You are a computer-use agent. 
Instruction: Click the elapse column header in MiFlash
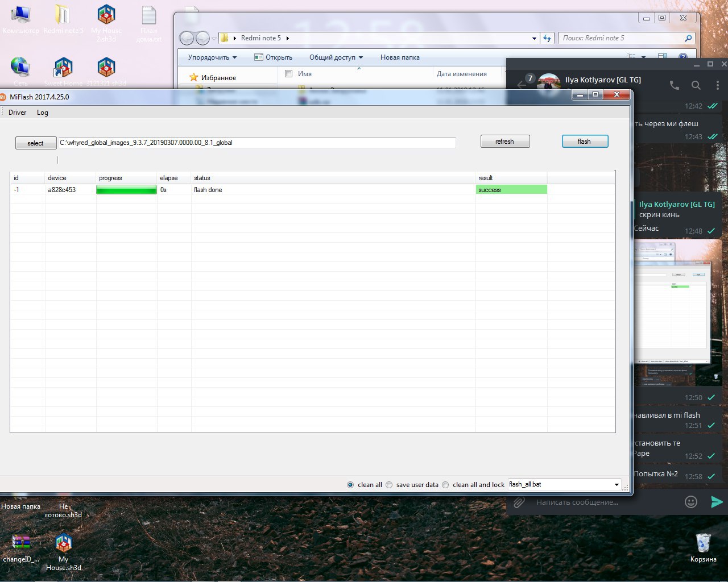tap(174, 178)
